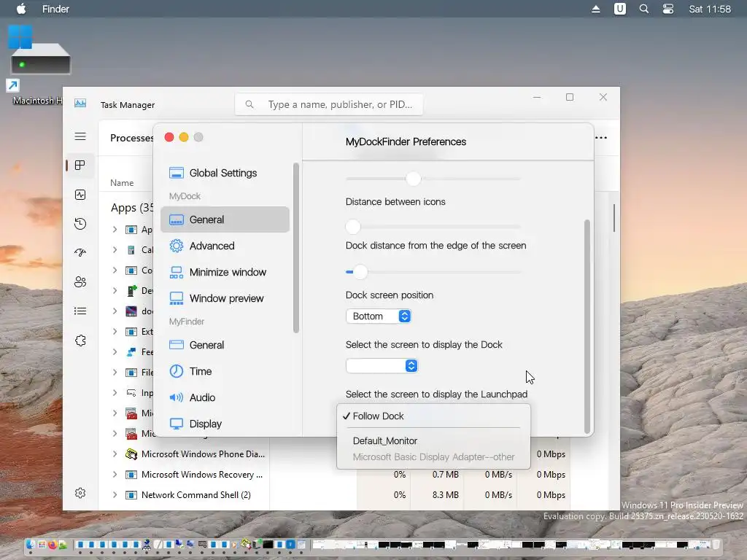The image size is (747, 560).
Task: Open Startup apps in Task Manager sidebar
Action: [80, 252]
